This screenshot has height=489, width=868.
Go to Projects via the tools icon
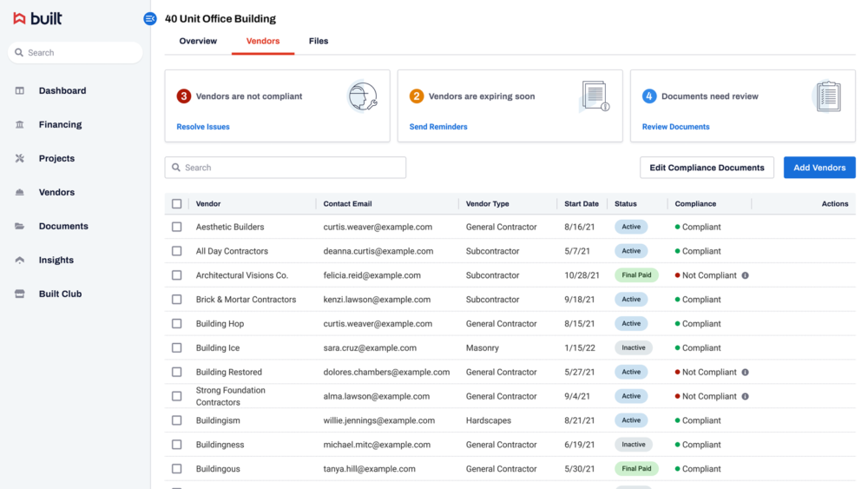point(19,158)
